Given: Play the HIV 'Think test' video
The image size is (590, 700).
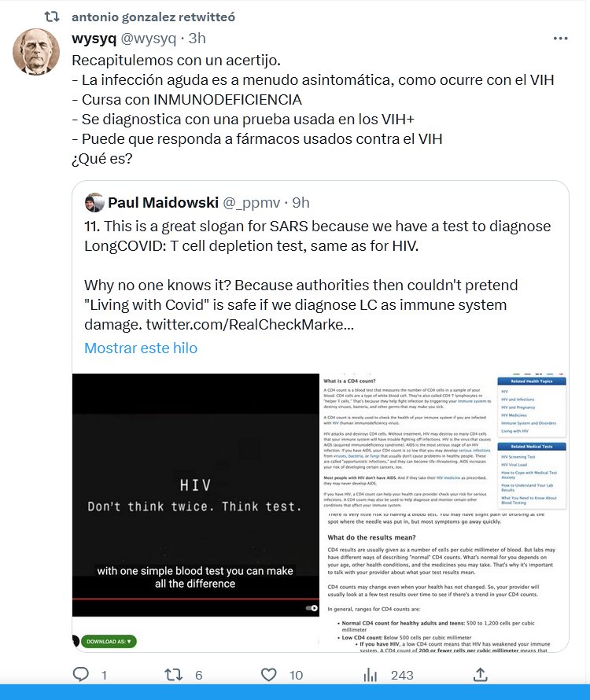Looking at the screenshot, I should click(195, 496).
